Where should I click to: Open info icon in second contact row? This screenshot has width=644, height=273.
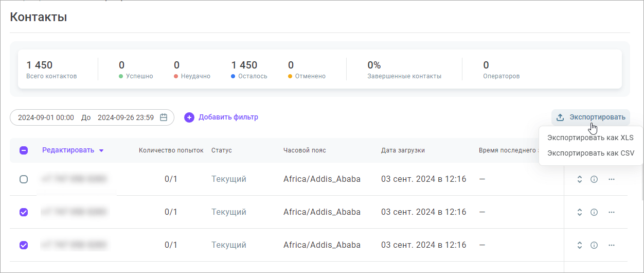[x=594, y=212]
